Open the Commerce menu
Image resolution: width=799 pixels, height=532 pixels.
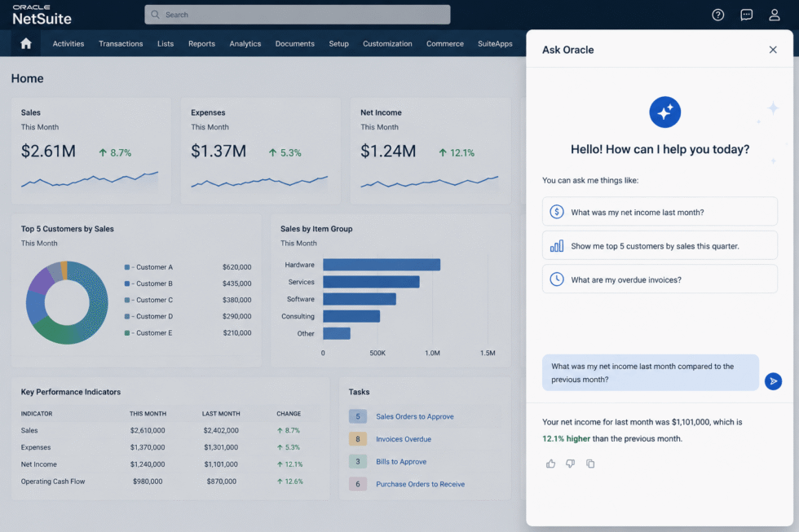[x=445, y=44]
